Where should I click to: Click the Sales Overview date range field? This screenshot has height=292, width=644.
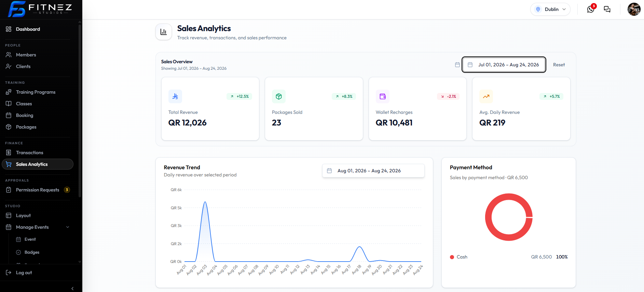click(x=504, y=65)
